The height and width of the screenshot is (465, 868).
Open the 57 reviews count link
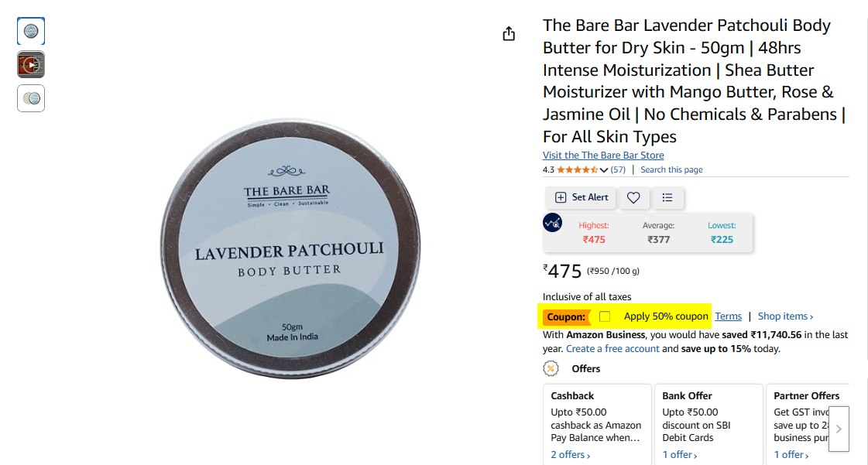[618, 169]
